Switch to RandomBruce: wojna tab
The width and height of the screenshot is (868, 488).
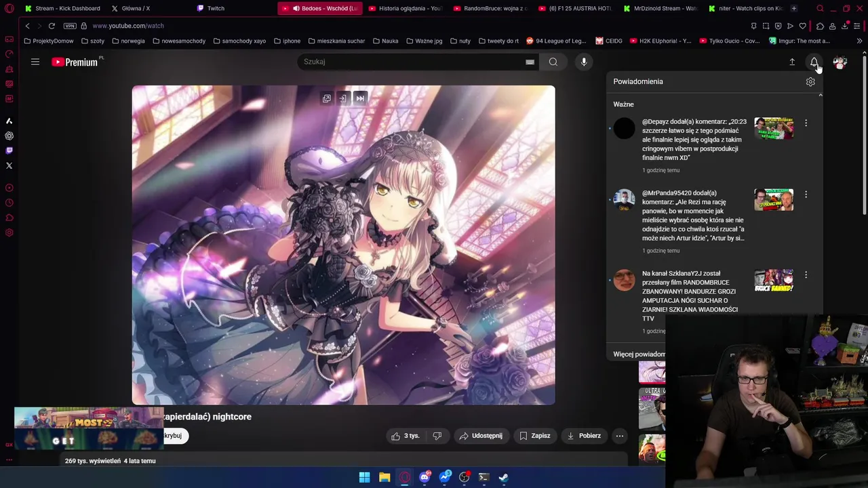click(490, 8)
